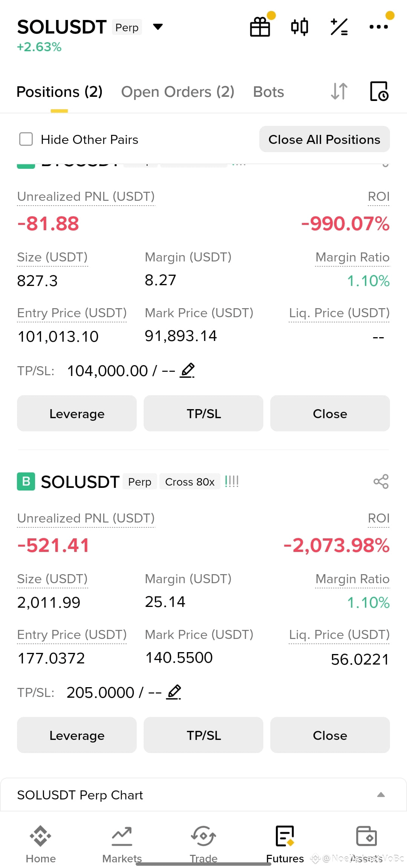Tap the sort positions arrows icon
This screenshot has height=868, width=407.
[339, 91]
